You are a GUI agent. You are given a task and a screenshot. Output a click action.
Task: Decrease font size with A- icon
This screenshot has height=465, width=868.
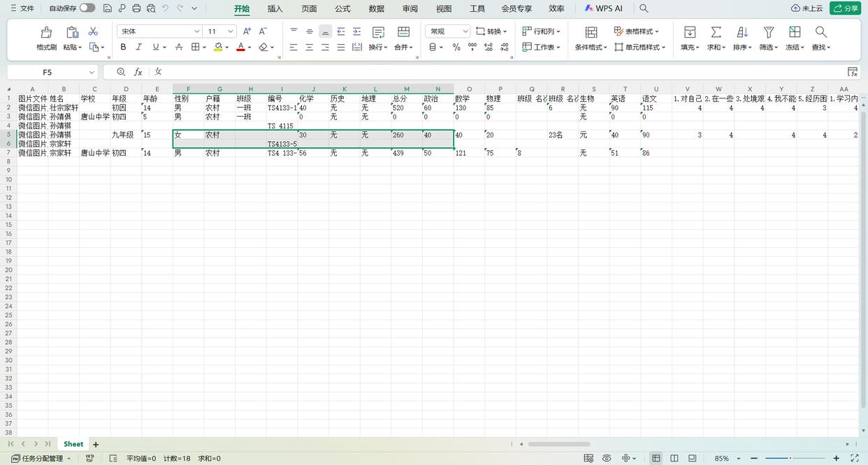pyautogui.click(x=263, y=31)
